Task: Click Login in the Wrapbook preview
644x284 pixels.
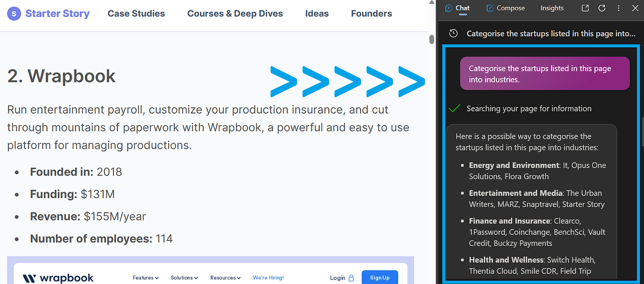Action: (342, 278)
